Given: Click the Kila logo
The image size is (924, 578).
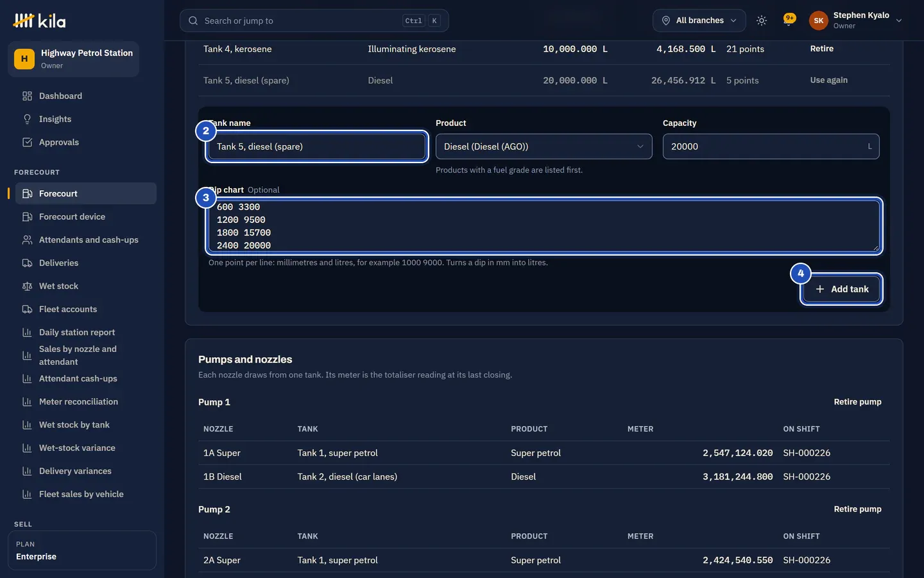Looking at the screenshot, I should 39,21.
